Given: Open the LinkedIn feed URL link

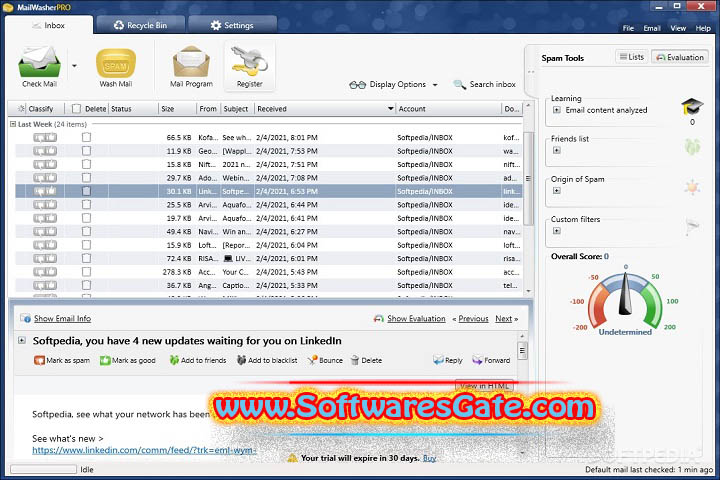Looking at the screenshot, I should (144, 450).
